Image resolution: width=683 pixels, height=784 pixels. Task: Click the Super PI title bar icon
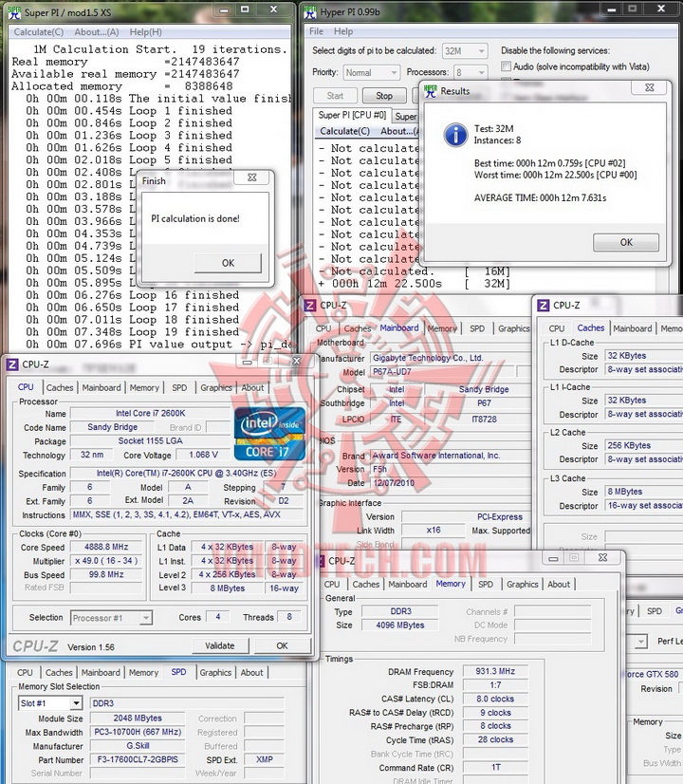(x=14, y=12)
